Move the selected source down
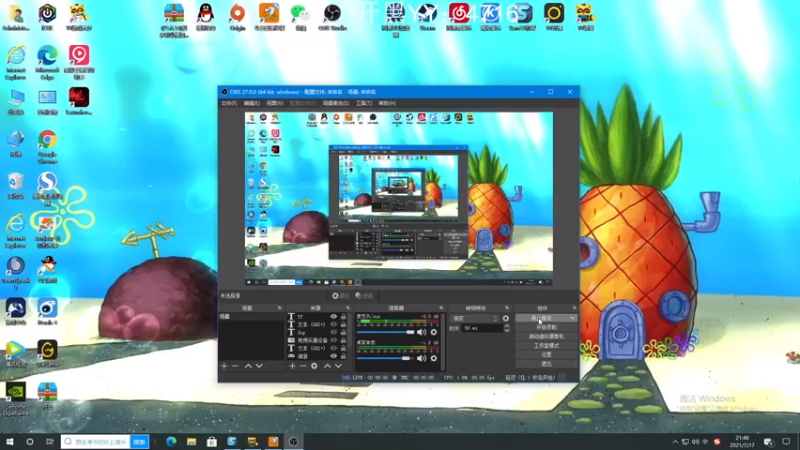This screenshot has height=450, width=800. [x=338, y=366]
